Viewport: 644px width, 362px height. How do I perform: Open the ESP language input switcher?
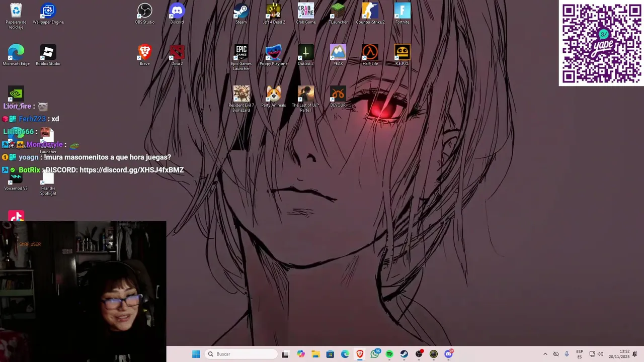(x=580, y=354)
